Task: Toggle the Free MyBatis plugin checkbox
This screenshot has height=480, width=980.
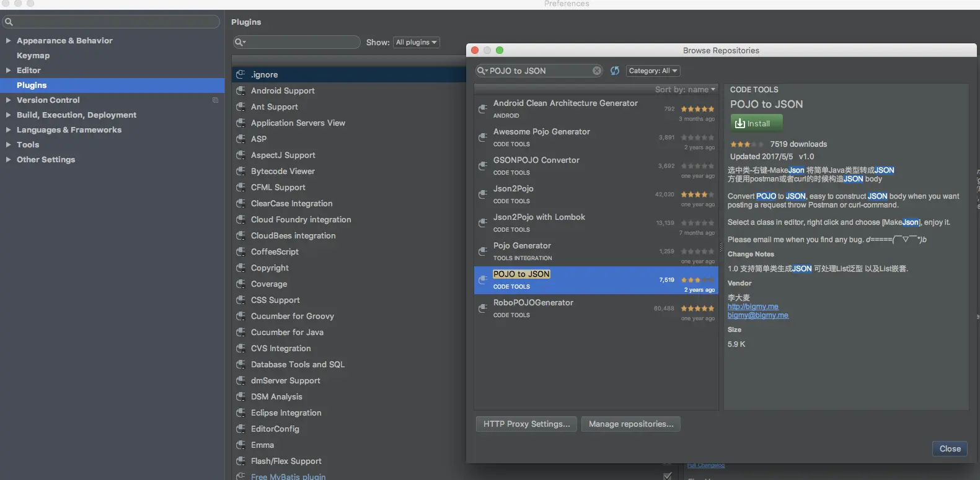Action: tap(668, 476)
